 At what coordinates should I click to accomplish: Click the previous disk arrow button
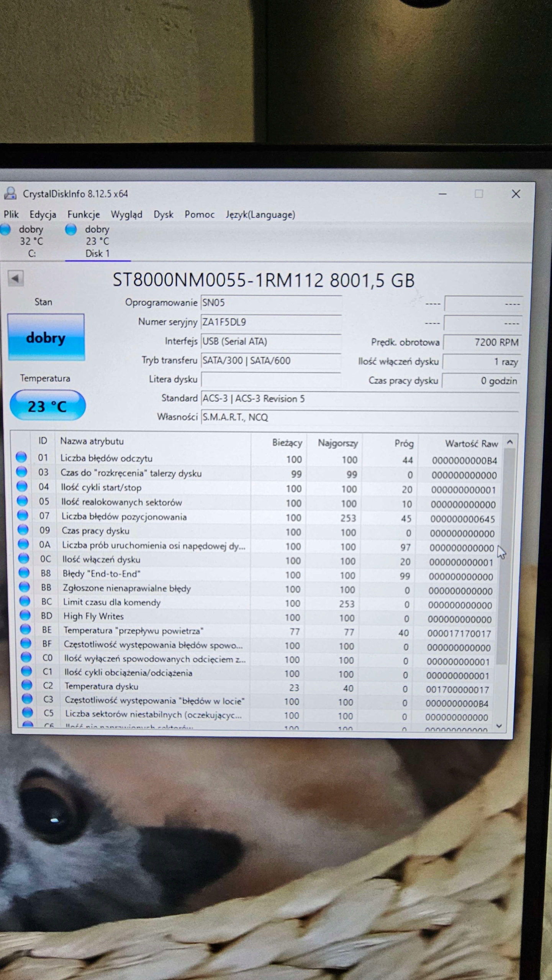(16, 278)
